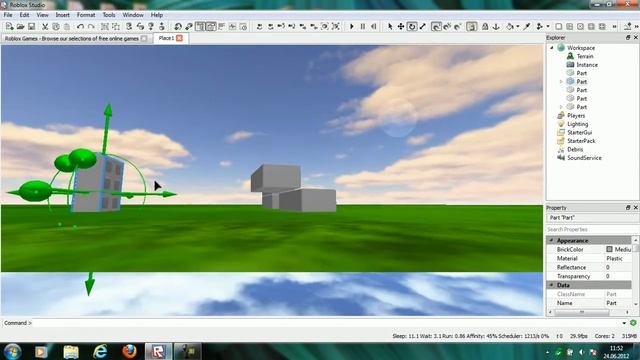Click into the Command input bar
Screen dimensions: 640x360
click(327, 323)
